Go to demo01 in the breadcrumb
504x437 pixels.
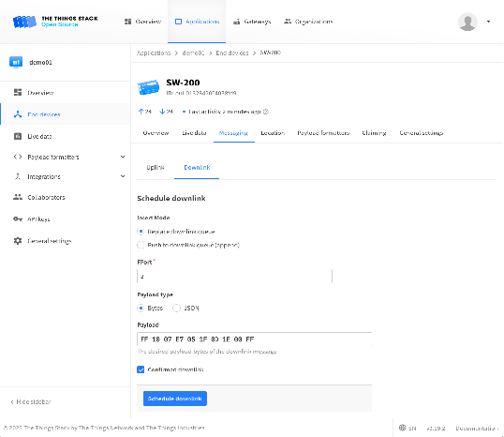click(x=193, y=53)
